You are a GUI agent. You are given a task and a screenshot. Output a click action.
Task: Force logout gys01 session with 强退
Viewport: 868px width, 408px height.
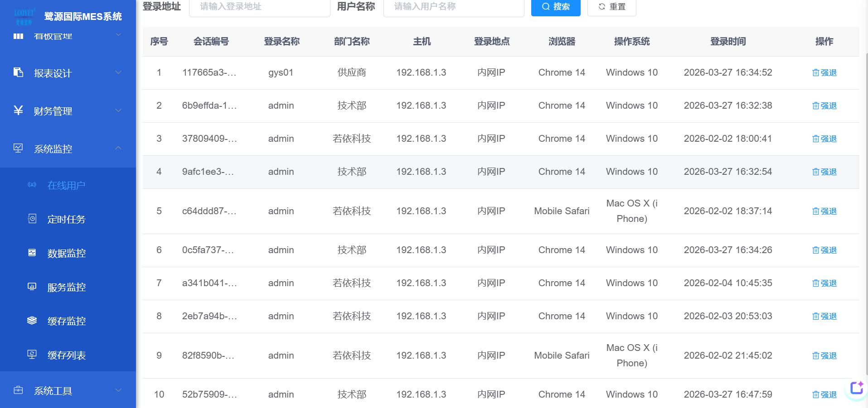click(824, 72)
